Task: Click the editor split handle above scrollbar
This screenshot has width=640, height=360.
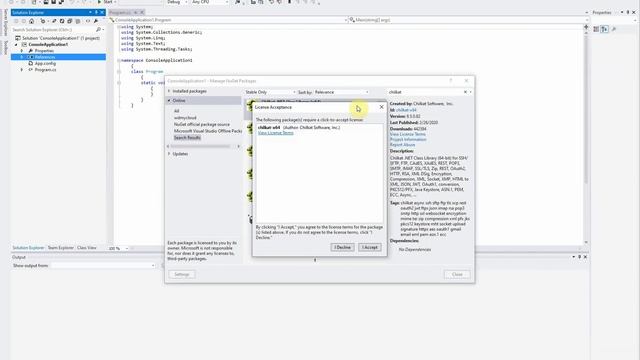Action: pyautogui.click(x=586, y=27)
